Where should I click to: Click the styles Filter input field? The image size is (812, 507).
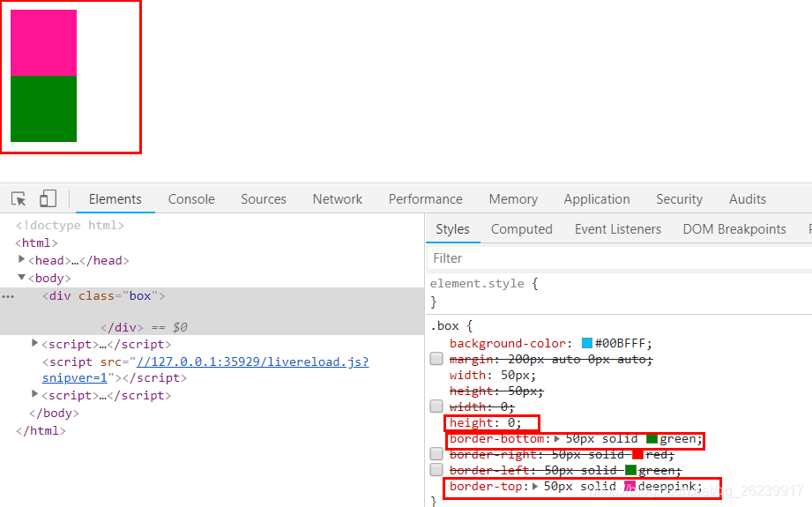(619, 257)
